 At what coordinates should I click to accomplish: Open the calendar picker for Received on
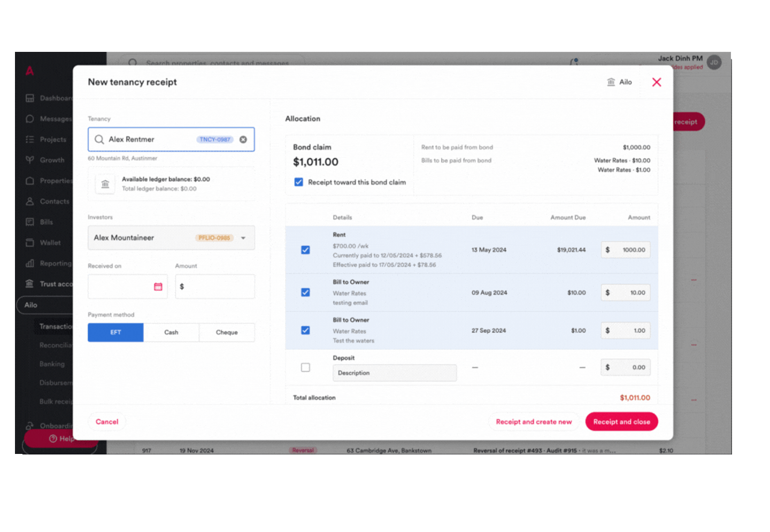click(x=158, y=287)
